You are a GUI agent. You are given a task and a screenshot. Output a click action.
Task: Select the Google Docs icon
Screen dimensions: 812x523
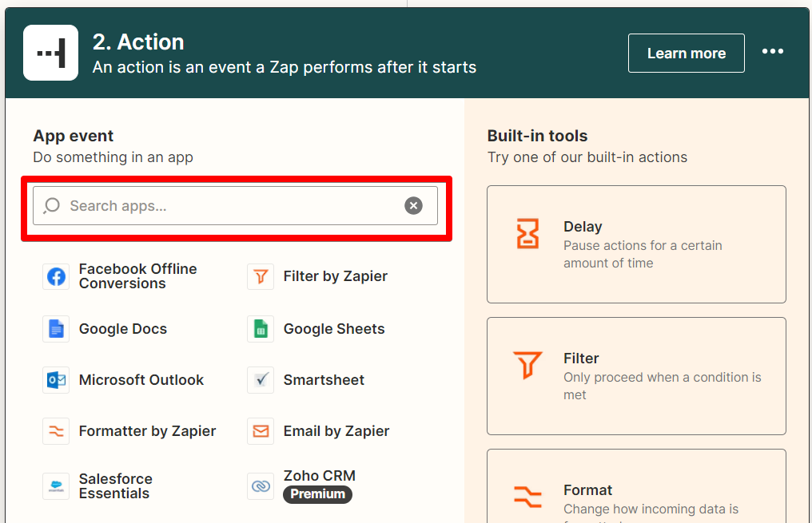[56, 329]
